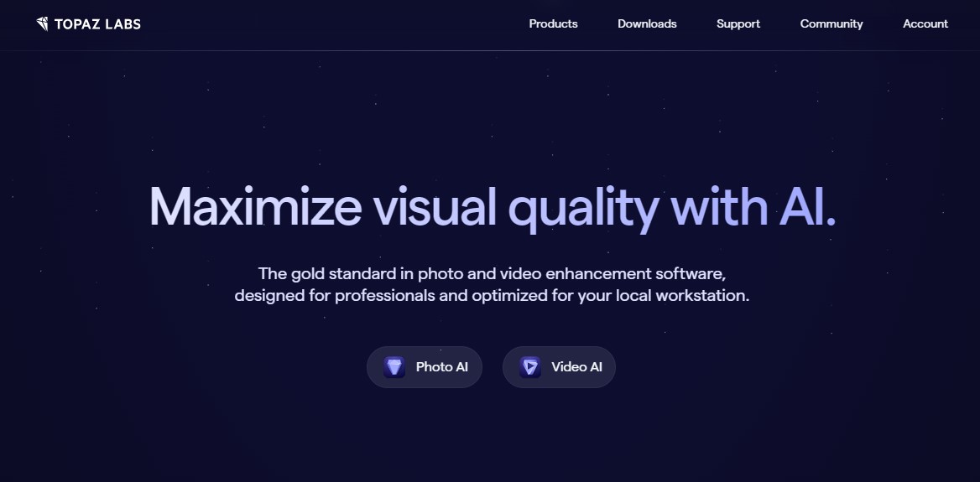Open the Downloads menu item

pyautogui.click(x=647, y=23)
